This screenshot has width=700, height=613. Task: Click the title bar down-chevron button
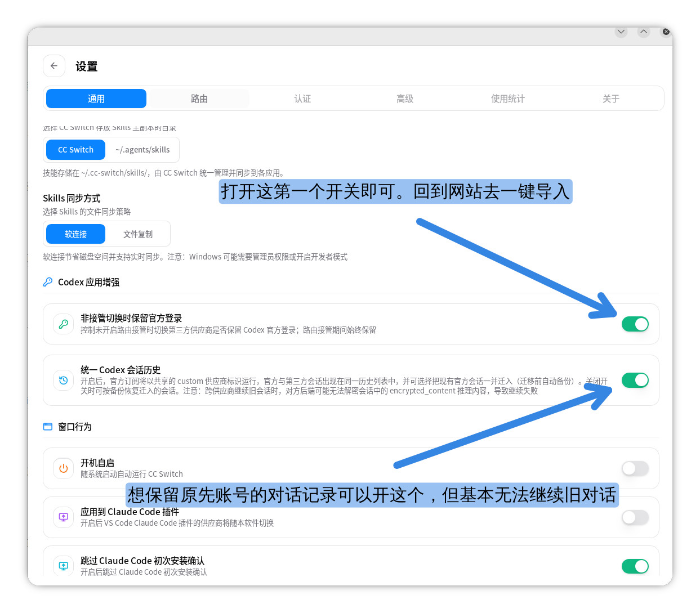tap(621, 32)
